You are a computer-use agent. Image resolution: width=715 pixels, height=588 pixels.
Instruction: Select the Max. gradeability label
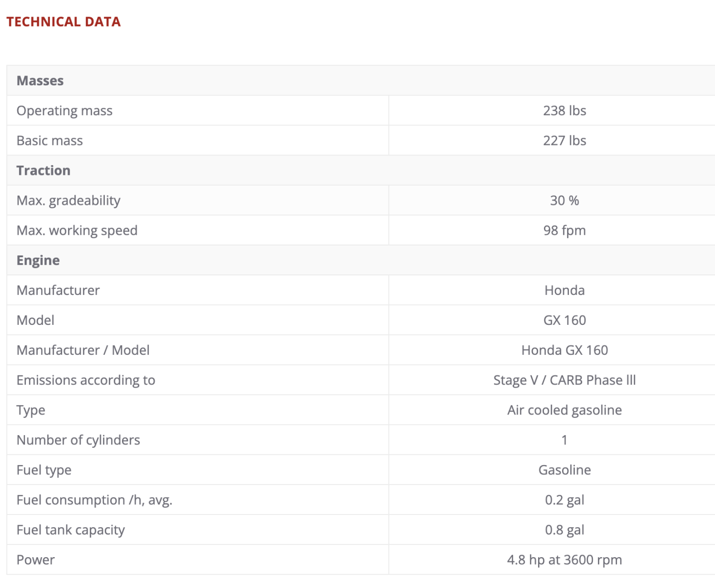(x=68, y=200)
